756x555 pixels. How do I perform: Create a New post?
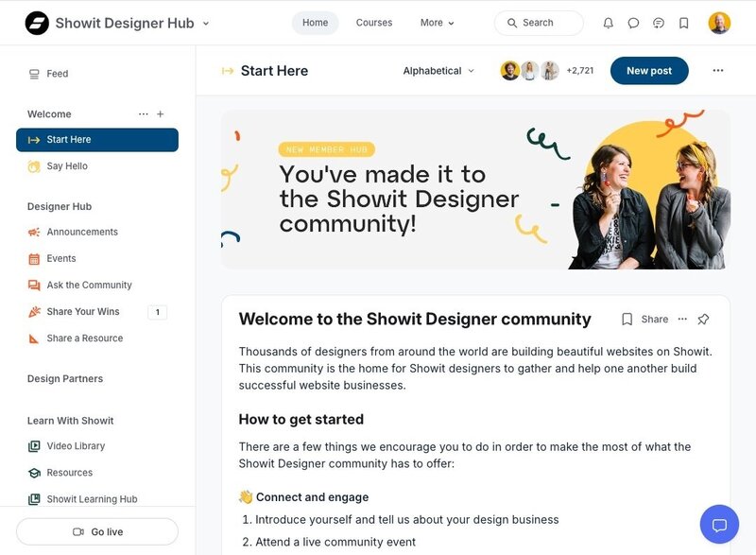tap(649, 71)
